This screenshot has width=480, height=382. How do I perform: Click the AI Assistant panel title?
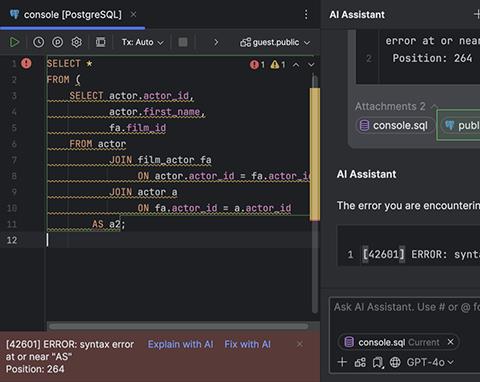click(x=357, y=15)
